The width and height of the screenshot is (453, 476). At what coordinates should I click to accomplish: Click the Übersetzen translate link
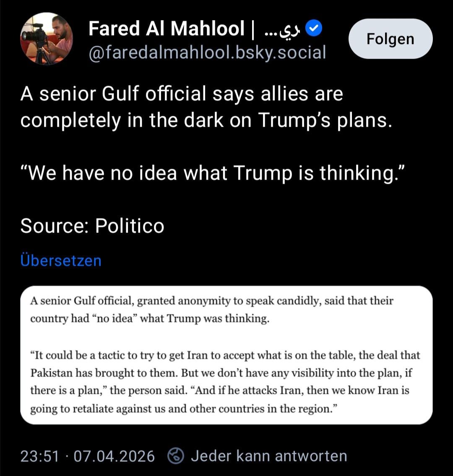click(x=61, y=260)
